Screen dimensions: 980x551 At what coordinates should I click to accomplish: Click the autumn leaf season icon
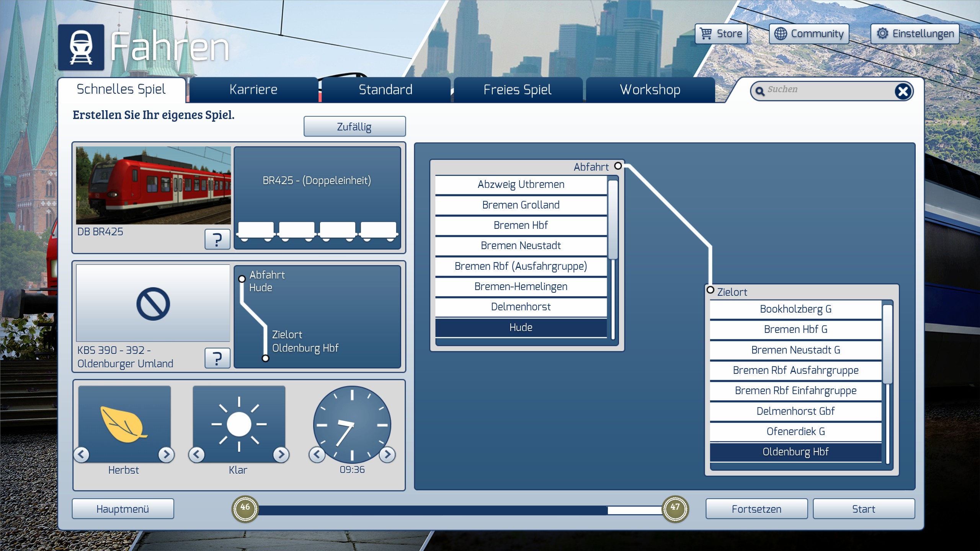[124, 424]
